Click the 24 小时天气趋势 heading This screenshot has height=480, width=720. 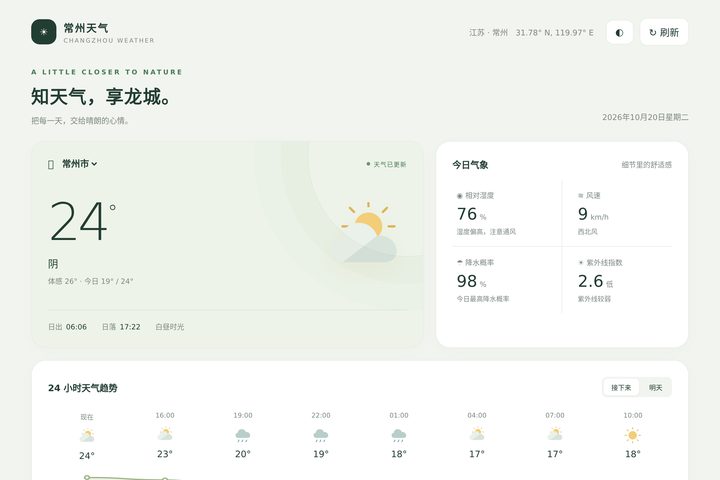(83, 388)
